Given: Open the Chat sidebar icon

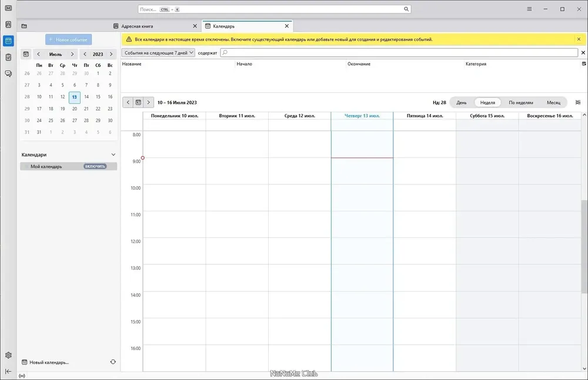Looking at the screenshot, I should tap(8, 73).
